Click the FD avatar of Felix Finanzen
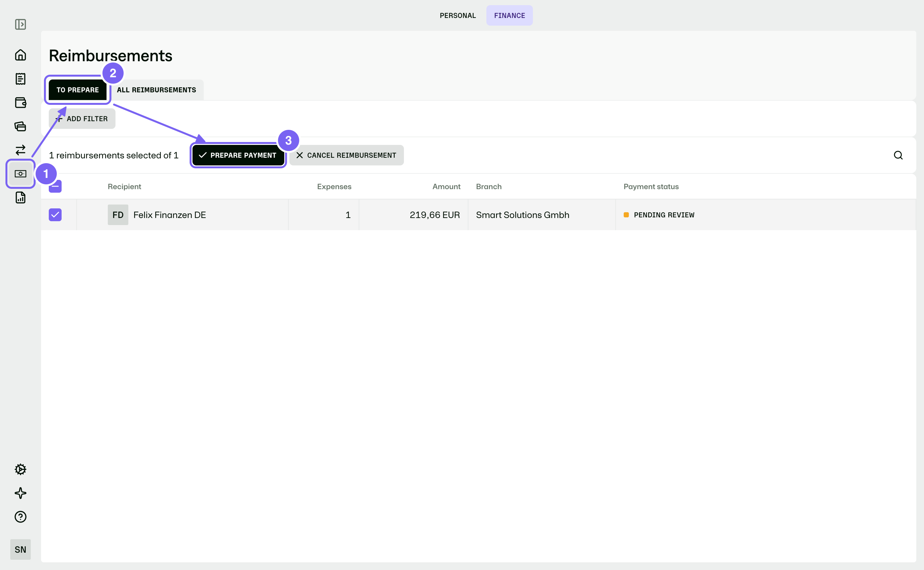The width and height of the screenshot is (924, 570). click(x=118, y=215)
